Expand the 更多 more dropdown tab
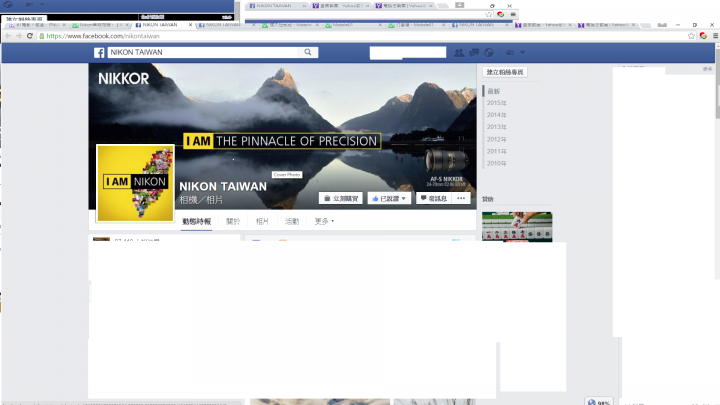720x405 pixels. [x=324, y=221]
